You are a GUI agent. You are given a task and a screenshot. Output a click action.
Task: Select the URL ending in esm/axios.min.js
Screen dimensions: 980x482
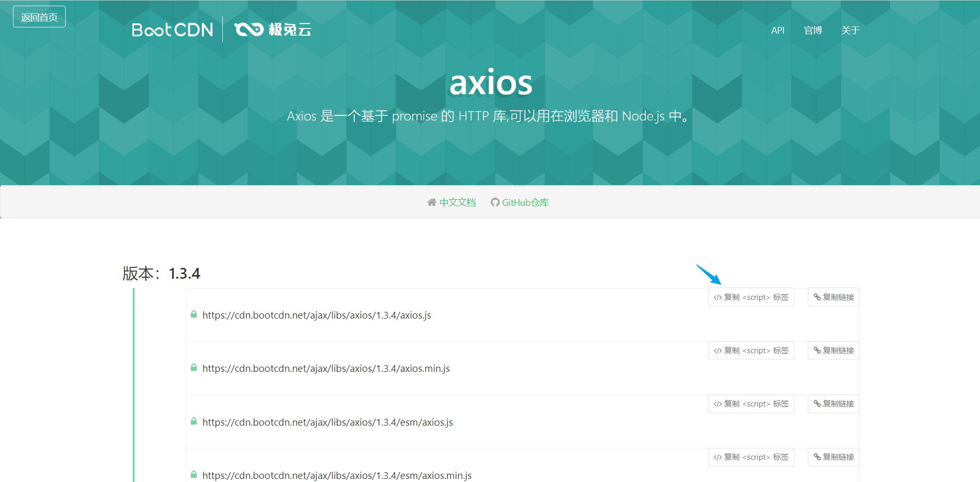[x=337, y=476]
